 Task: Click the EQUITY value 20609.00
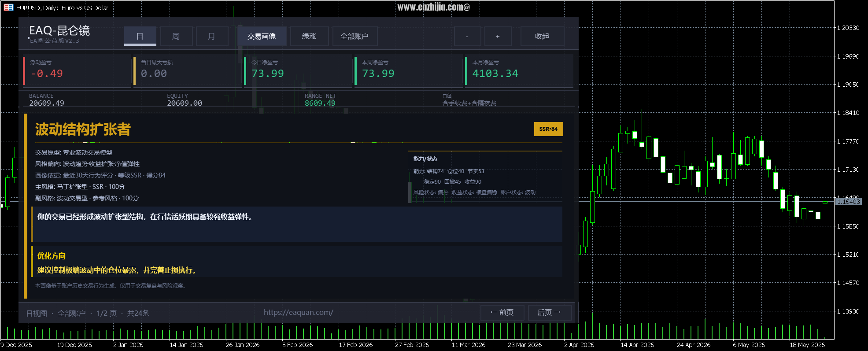click(x=185, y=103)
